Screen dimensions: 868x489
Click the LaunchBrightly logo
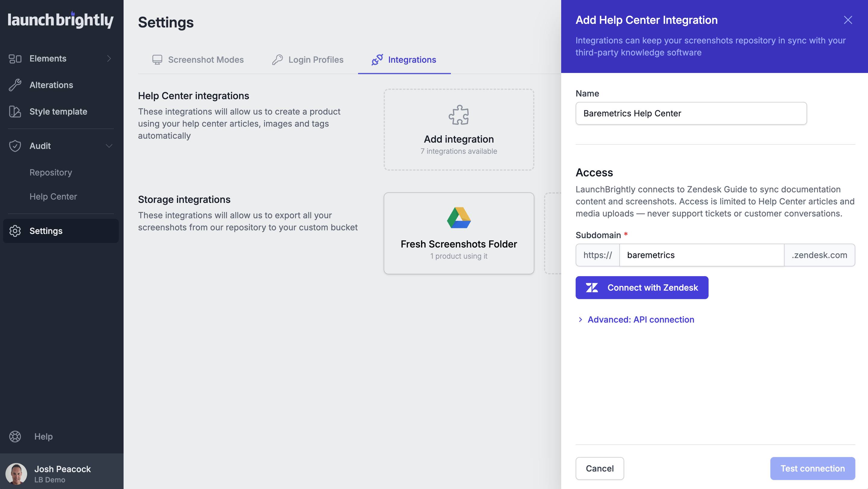click(61, 20)
